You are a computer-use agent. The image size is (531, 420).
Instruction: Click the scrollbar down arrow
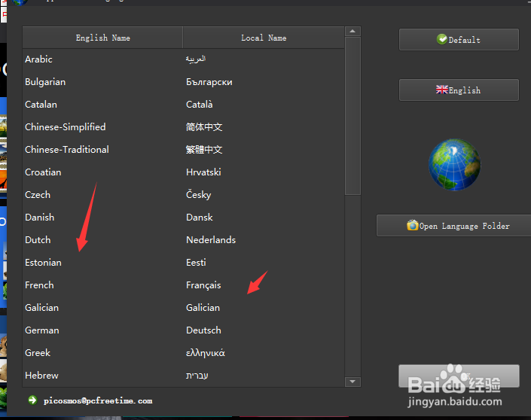(x=352, y=382)
